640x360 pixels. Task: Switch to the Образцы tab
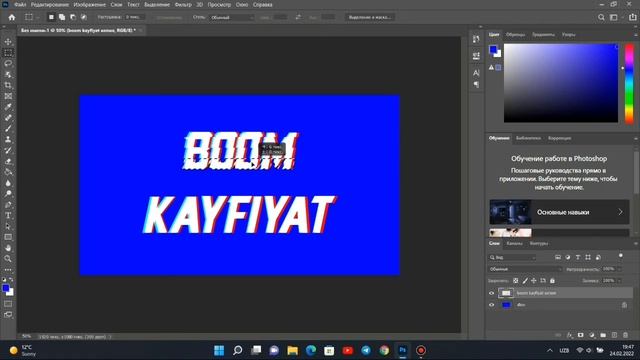point(515,35)
